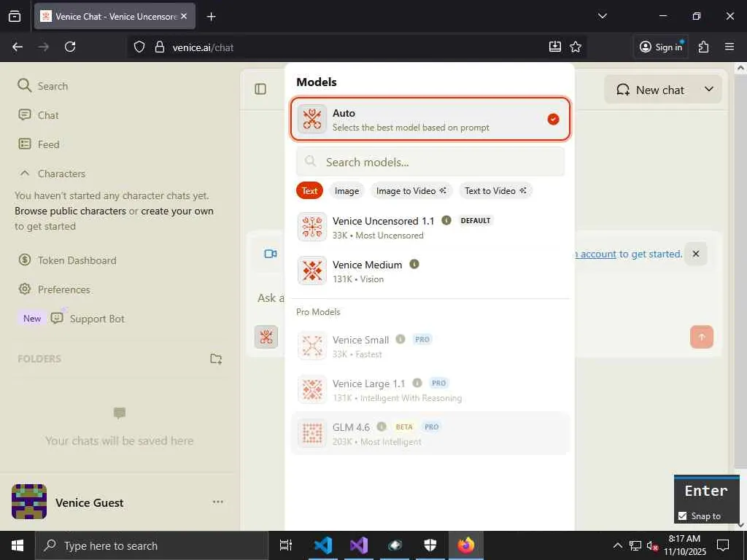747x560 pixels.
Task: Click the Venice Guest avatar
Action: coord(29,502)
